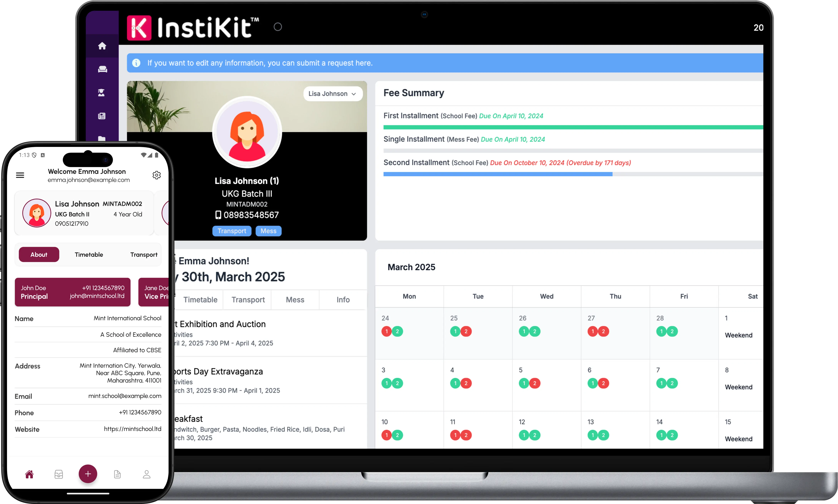Click MINTADM002 admission number on phone card
This screenshot has width=838, height=504.
point(122,204)
